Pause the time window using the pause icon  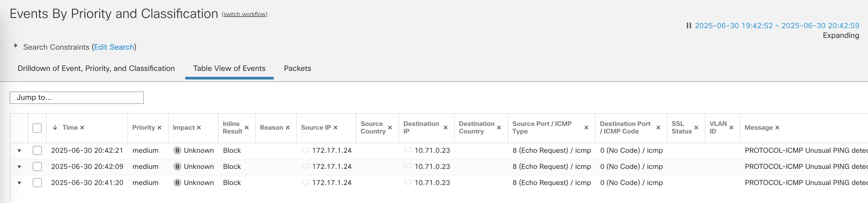pyautogui.click(x=689, y=26)
